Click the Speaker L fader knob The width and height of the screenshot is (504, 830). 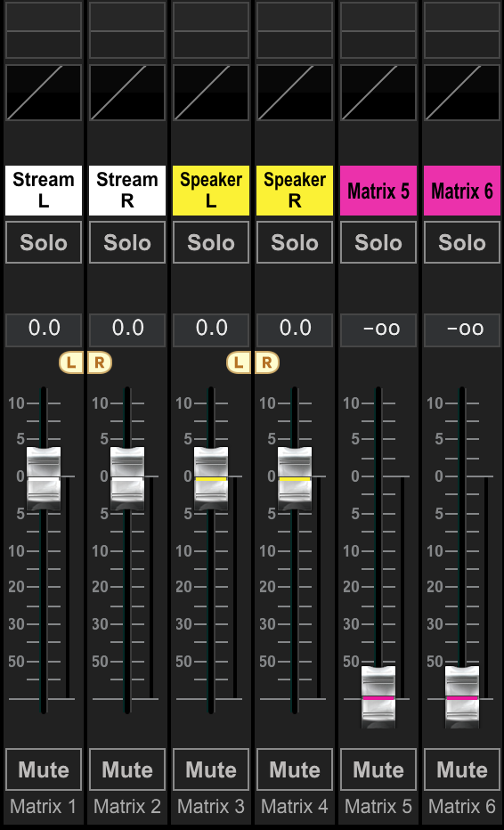pos(211,478)
